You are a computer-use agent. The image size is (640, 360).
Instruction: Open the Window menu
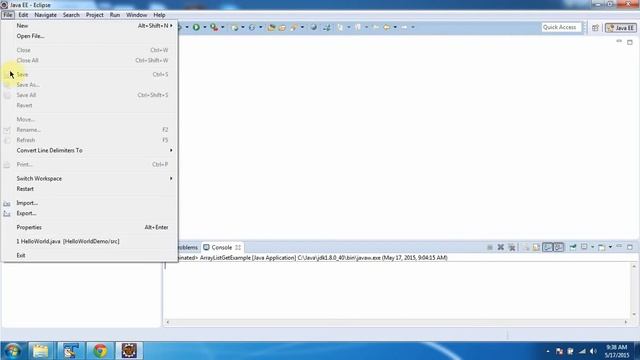(x=136, y=15)
